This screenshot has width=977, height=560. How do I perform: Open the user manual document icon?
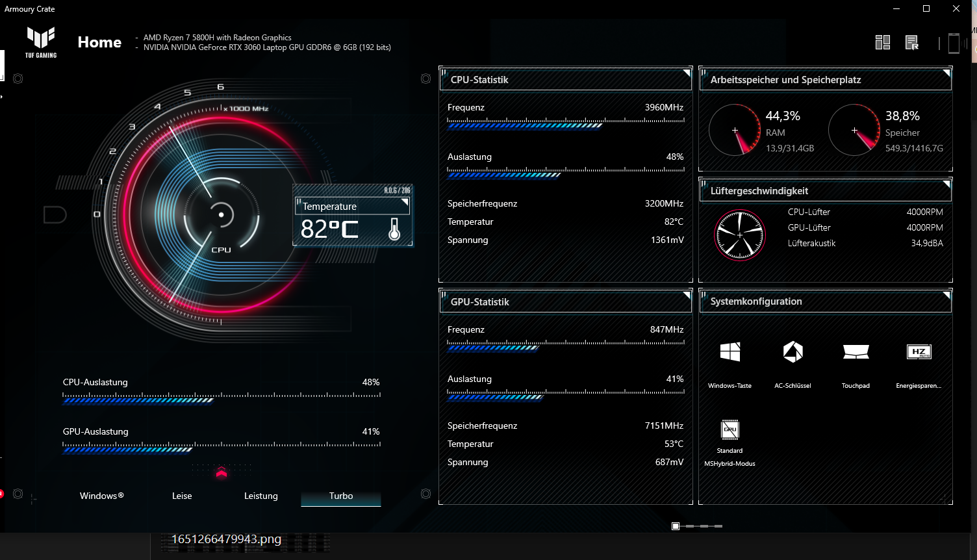(912, 42)
